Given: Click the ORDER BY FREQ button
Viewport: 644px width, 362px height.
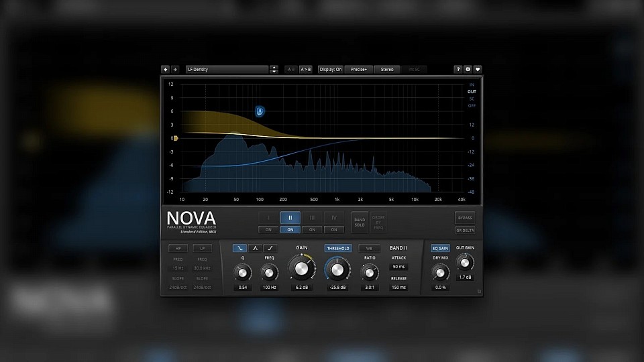Looking at the screenshot, I should (378, 223).
